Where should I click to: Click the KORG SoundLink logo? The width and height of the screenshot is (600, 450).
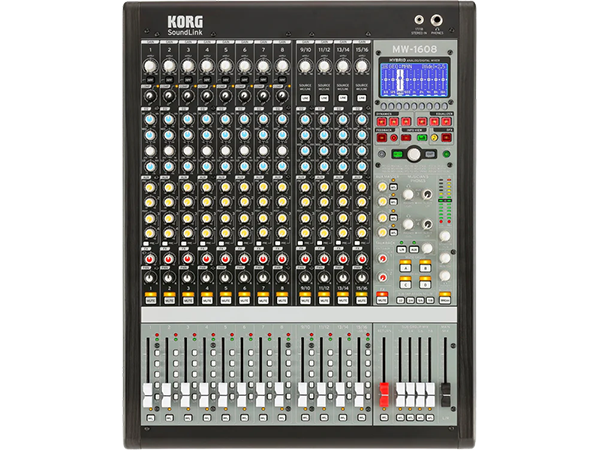tap(185, 26)
